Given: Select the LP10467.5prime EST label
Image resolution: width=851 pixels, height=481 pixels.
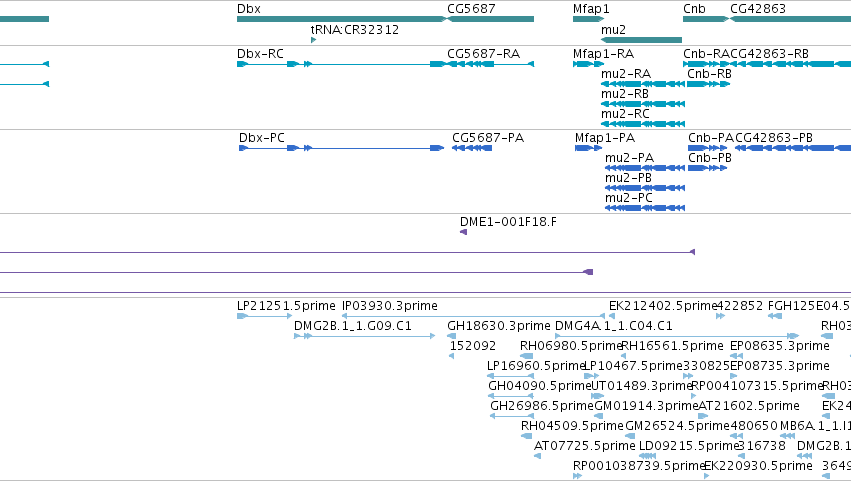Looking at the screenshot, I should click(x=633, y=366).
